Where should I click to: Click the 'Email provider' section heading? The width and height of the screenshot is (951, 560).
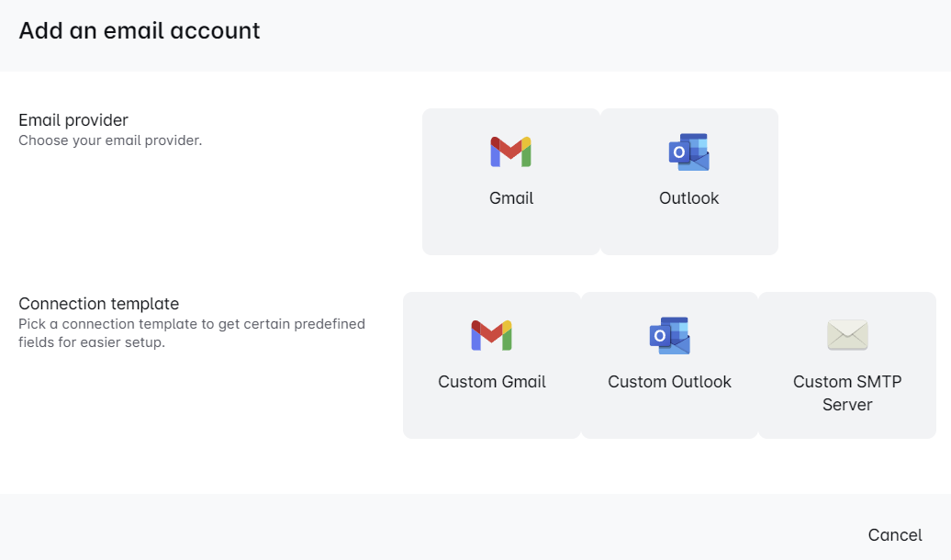point(73,120)
